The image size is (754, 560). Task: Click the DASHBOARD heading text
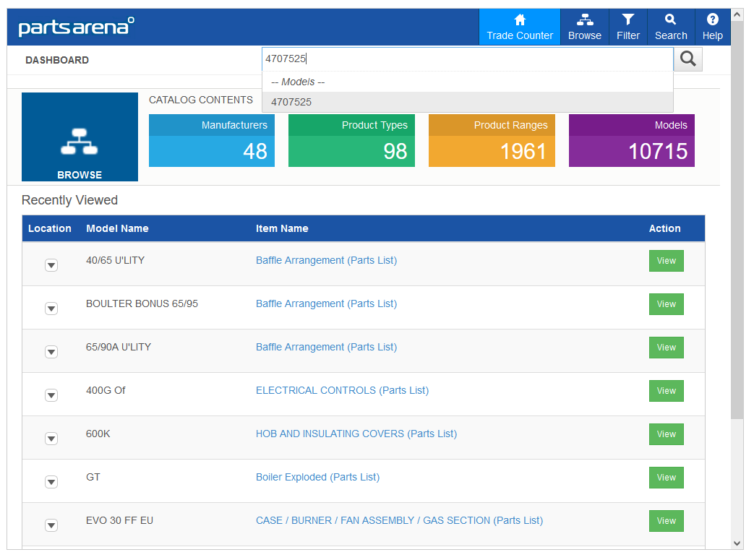click(56, 60)
